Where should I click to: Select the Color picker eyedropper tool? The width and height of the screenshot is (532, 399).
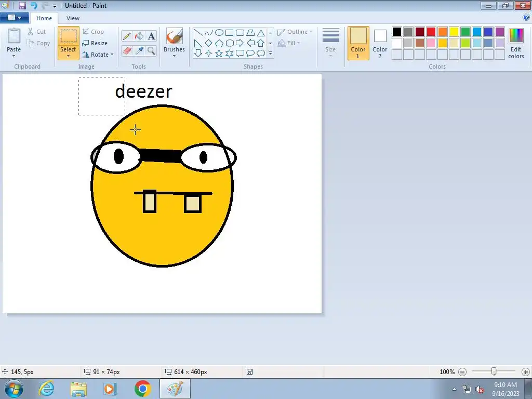click(139, 51)
